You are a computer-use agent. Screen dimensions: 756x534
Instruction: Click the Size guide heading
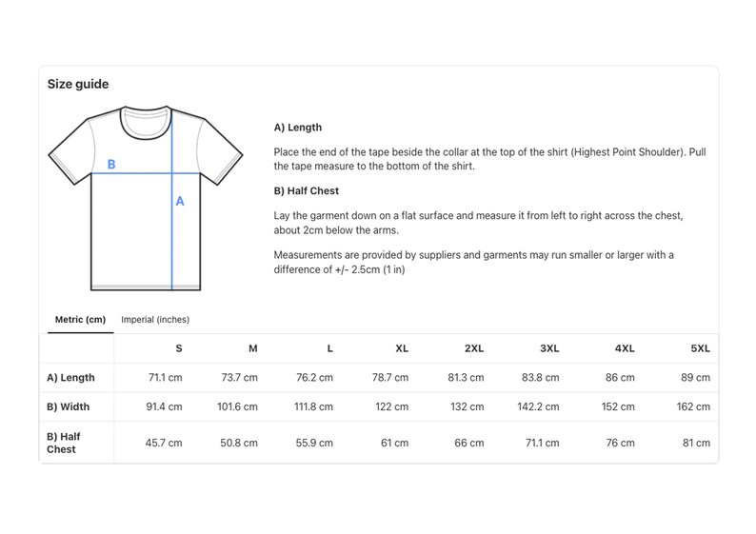(x=78, y=84)
